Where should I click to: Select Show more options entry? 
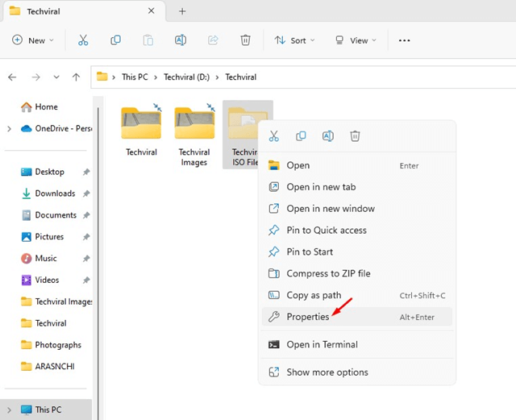click(x=327, y=372)
